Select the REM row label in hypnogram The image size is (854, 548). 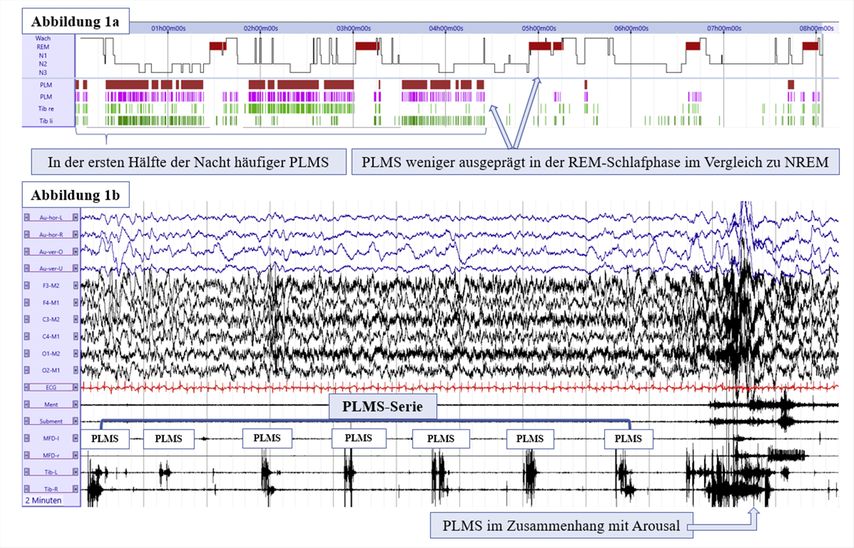pyautogui.click(x=43, y=46)
